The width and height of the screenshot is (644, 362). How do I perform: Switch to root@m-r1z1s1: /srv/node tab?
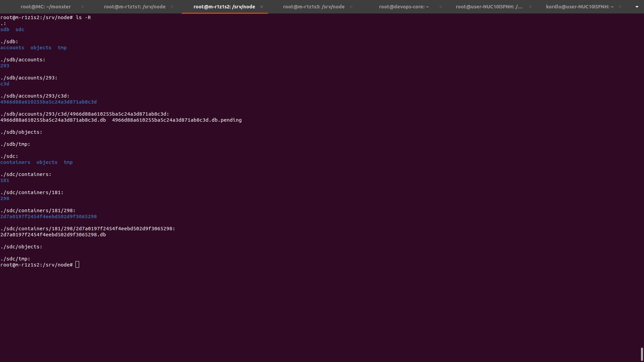point(135,7)
